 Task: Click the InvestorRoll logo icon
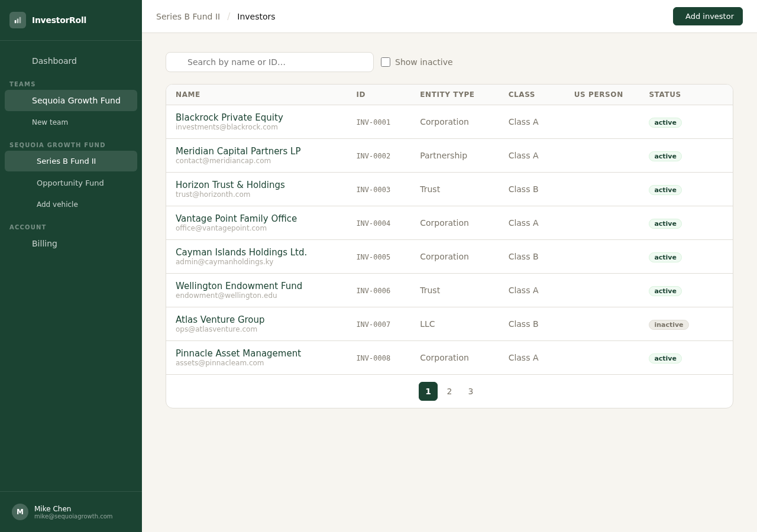coord(18,20)
